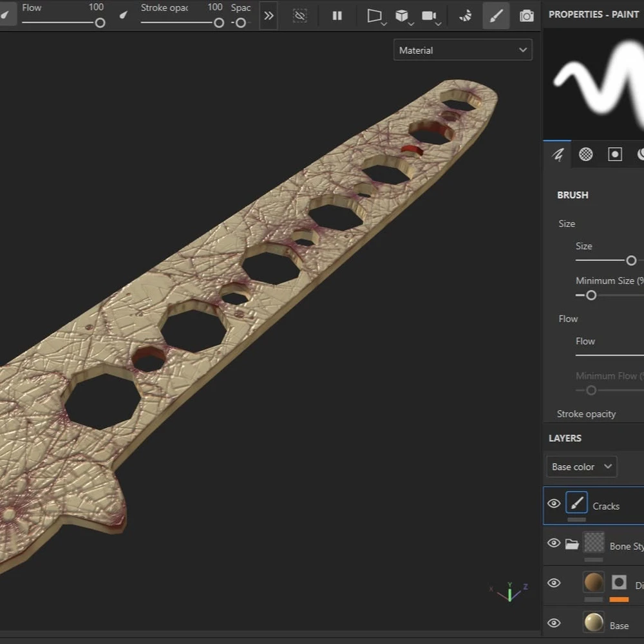The image size is (644, 644).
Task: Click the Cracks layer paint brush thumbnail
Action: 576,504
